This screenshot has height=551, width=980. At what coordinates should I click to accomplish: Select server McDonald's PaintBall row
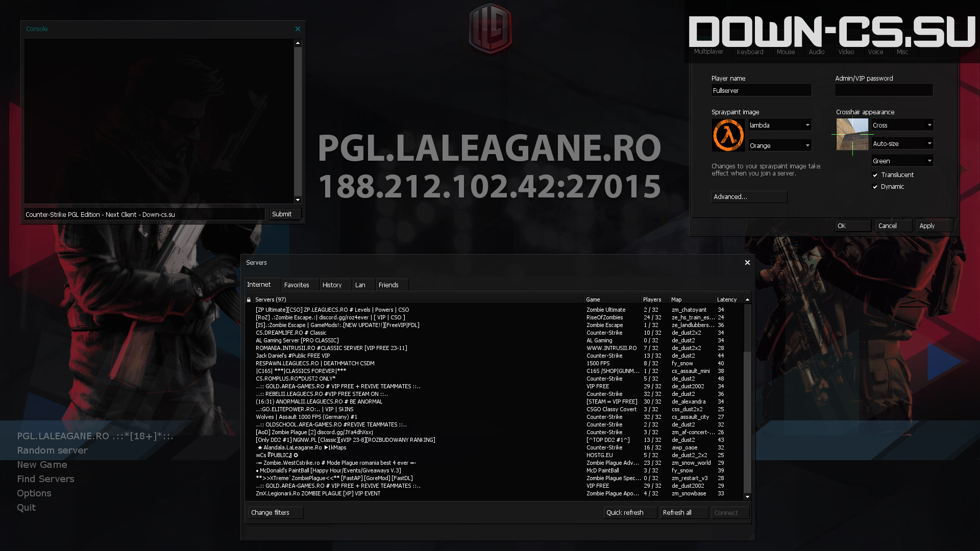click(x=494, y=471)
